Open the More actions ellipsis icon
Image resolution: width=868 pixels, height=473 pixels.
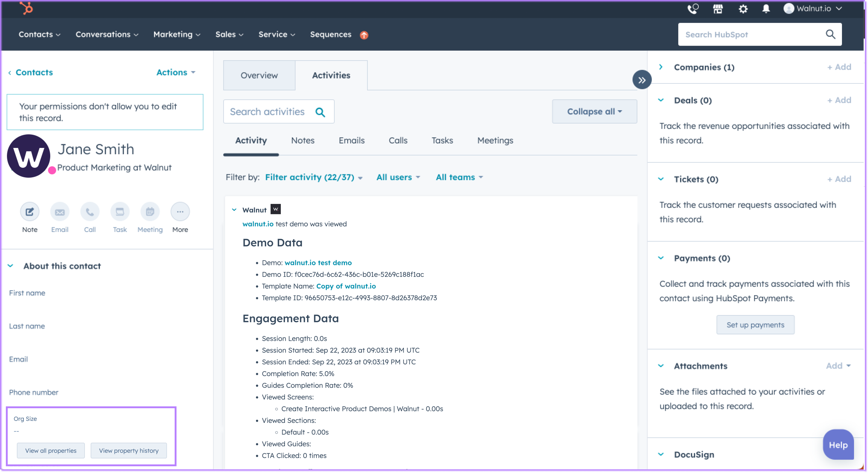click(180, 211)
